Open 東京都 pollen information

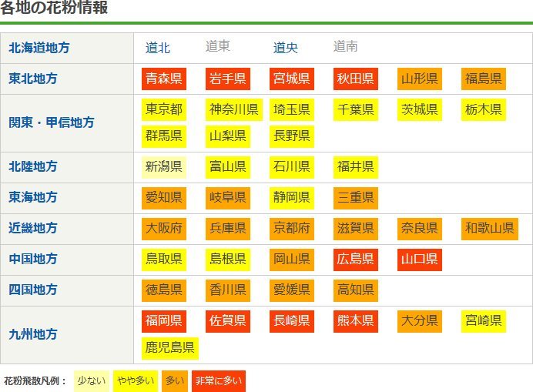point(163,109)
